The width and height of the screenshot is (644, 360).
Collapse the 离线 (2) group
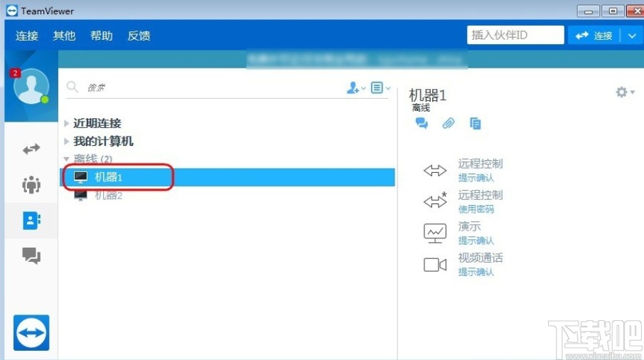66,159
